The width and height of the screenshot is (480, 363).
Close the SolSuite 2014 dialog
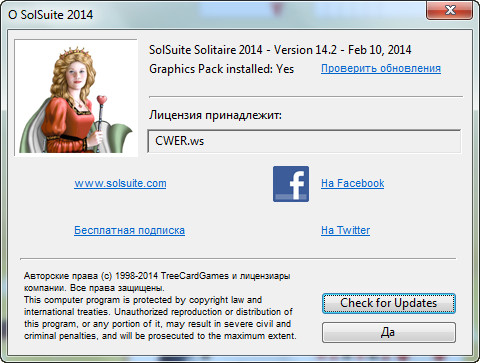(449, 10)
